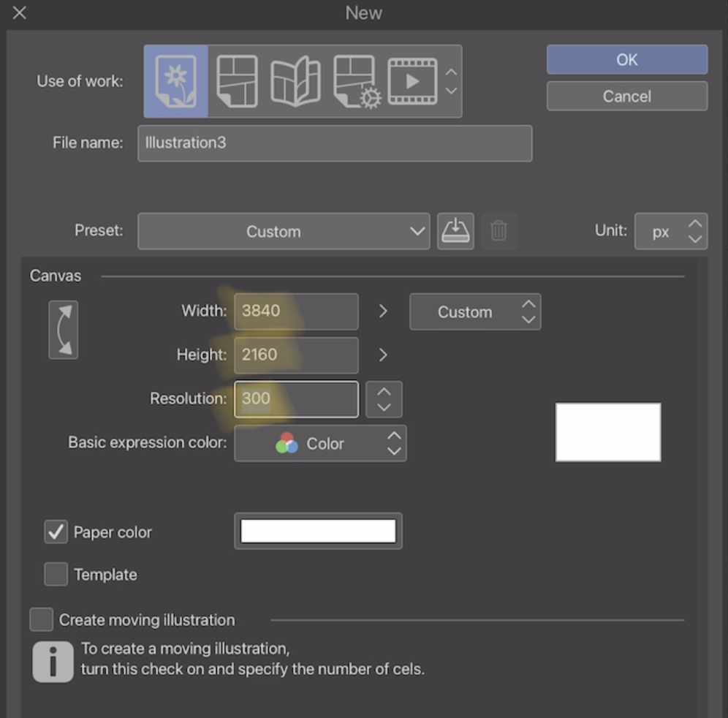Viewport: 728px width, 718px height.
Task: Expand the Height slider arrow
Action: click(383, 355)
